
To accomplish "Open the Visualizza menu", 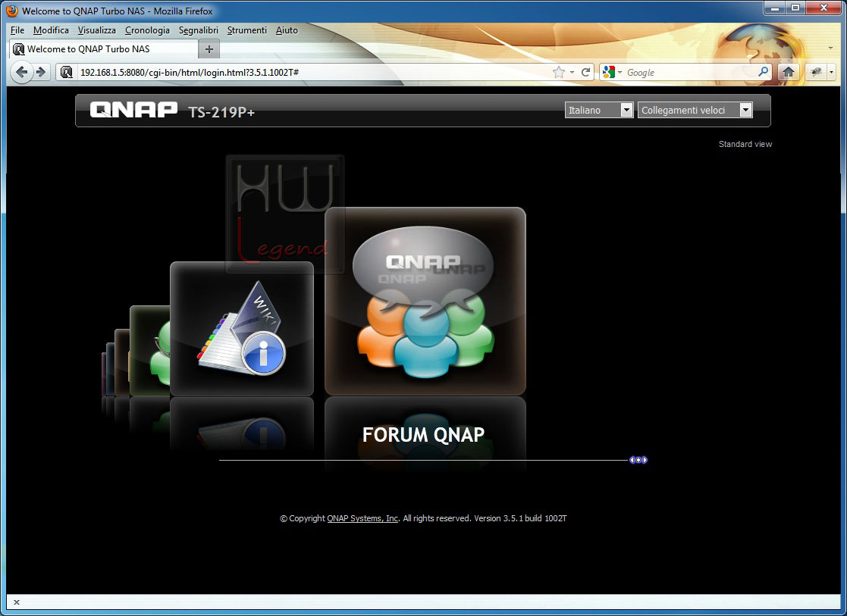I will coord(97,30).
